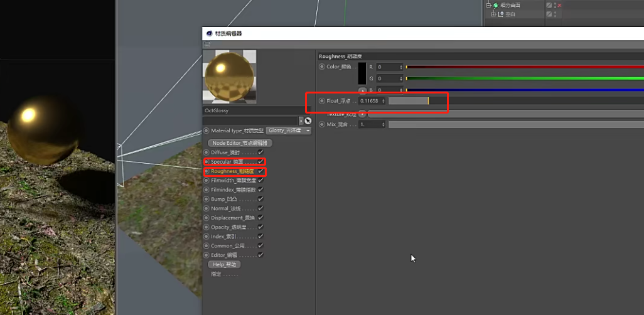Select the Filmwidth channel label

coord(233,180)
